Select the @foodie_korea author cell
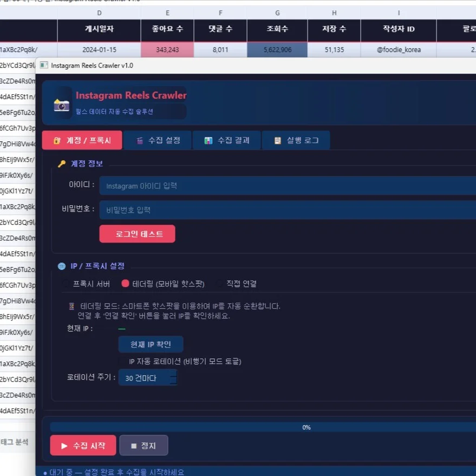The width and height of the screenshot is (476, 476). click(x=399, y=50)
